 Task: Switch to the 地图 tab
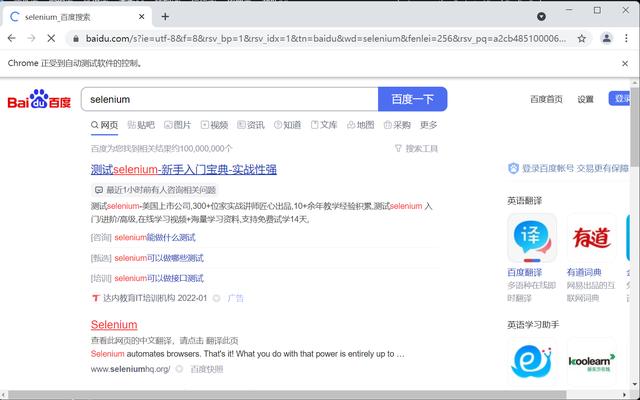pos(360,125)
